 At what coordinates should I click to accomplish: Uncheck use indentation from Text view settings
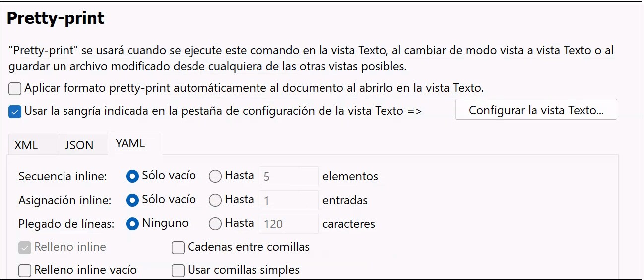15,112
